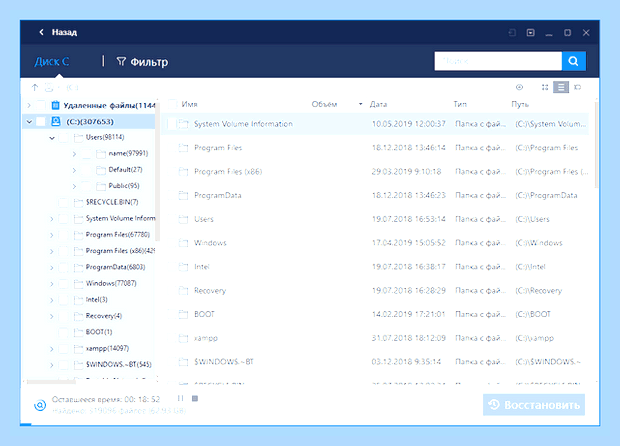
Task: Click the export icon in title bar
Action: pos(512,32)
